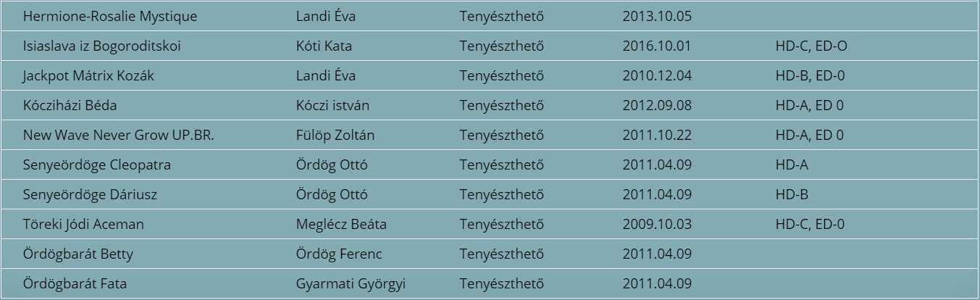Image resolution: width=980 pixels, height=300 pixels.
Task: Select owner Kóczi istván cell
Action: pyautogui.click(x=333, y=105)
